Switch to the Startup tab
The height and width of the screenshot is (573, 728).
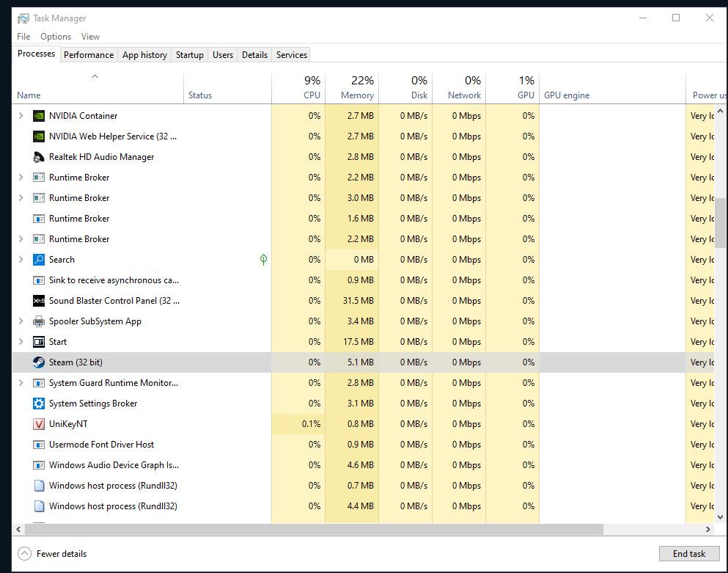click(189, 54)
